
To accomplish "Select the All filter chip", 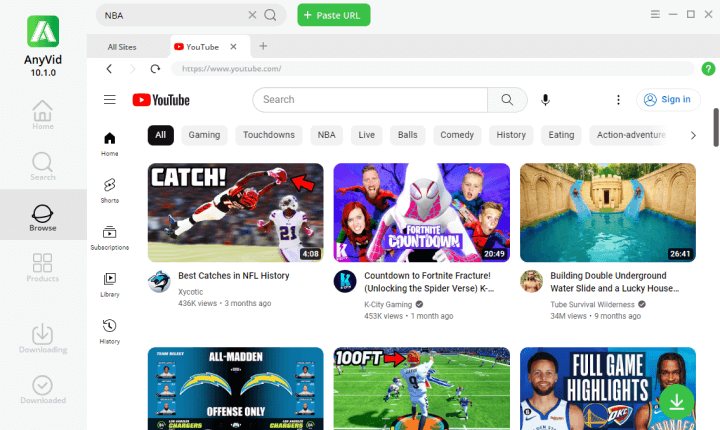I will pyautogui.click(x=160, y=135).
